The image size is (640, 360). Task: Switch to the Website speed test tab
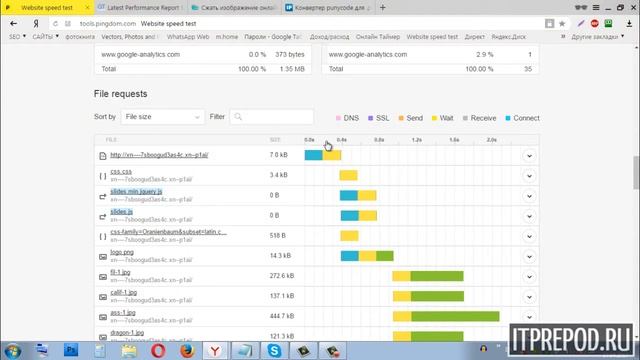(x=47, y=7)
